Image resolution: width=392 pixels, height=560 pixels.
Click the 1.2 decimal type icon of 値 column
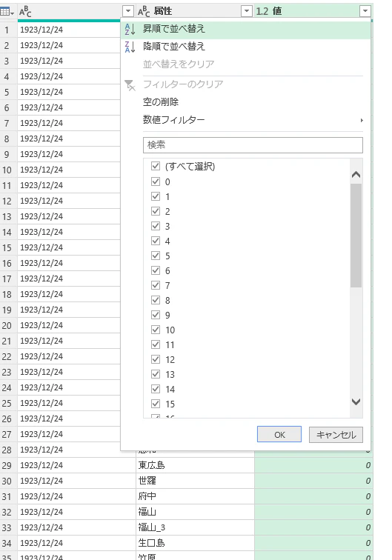262,11
